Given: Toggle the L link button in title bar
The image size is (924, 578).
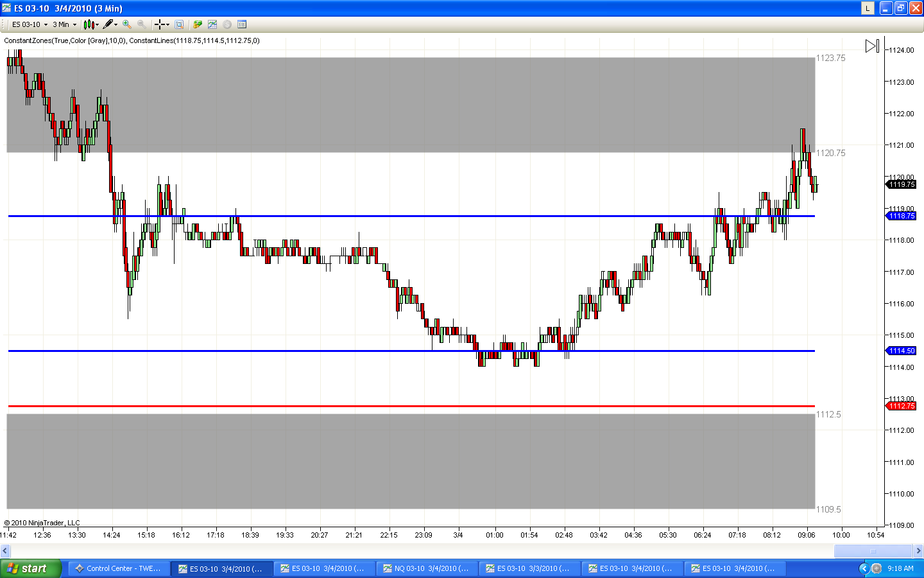Looking at the screenshot, I should [x=868, y=8].
